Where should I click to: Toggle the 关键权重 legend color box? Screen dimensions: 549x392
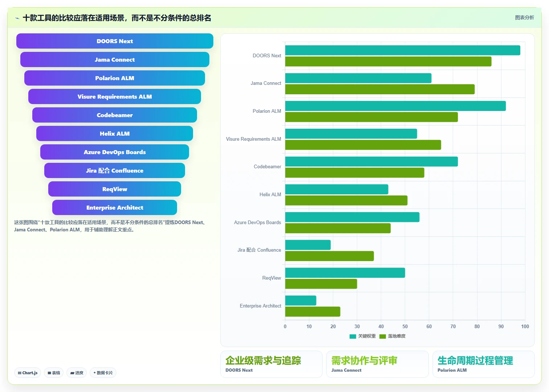tap(353, 337)
